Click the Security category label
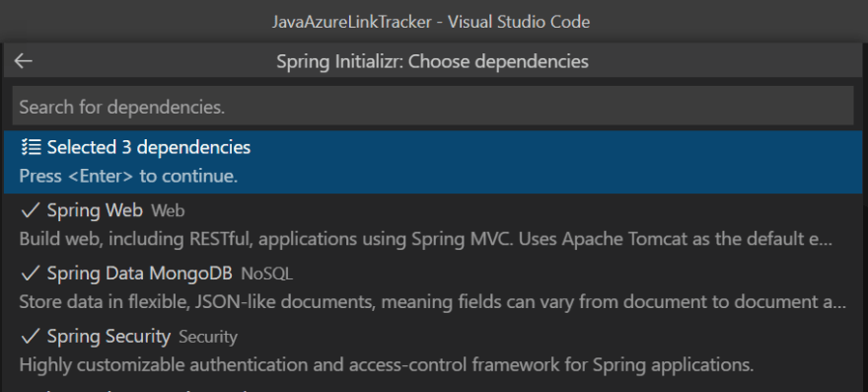 [x=208, y=337]
